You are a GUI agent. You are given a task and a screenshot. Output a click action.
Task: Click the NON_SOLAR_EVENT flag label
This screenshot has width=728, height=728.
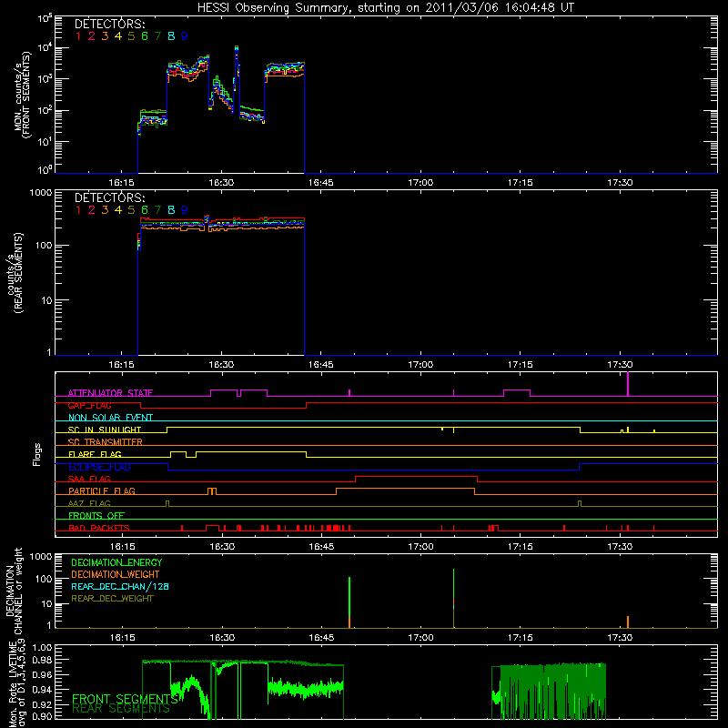[x=110, y=418]
